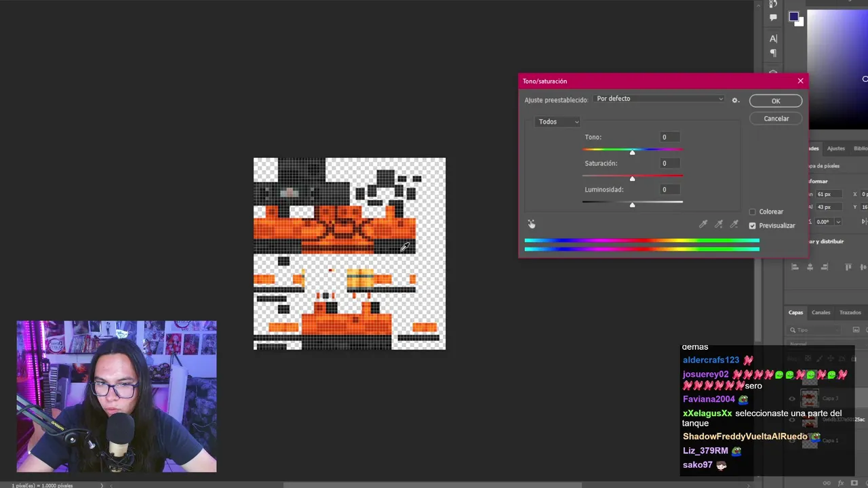868x488 pixels.
Task: Toggle Capa 1 layer visibility eye
Action: tap(791, 441)
